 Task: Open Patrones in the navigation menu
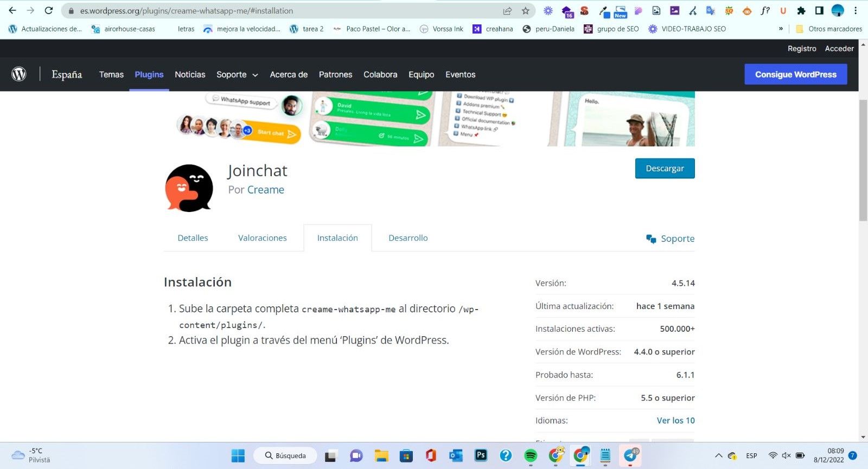(x=335, y=74)
